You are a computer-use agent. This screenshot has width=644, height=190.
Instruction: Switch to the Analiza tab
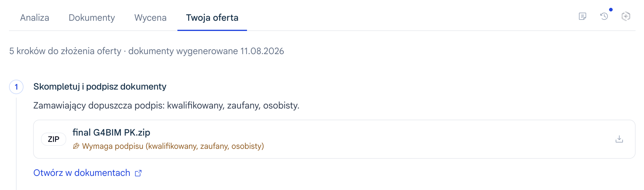35,18
